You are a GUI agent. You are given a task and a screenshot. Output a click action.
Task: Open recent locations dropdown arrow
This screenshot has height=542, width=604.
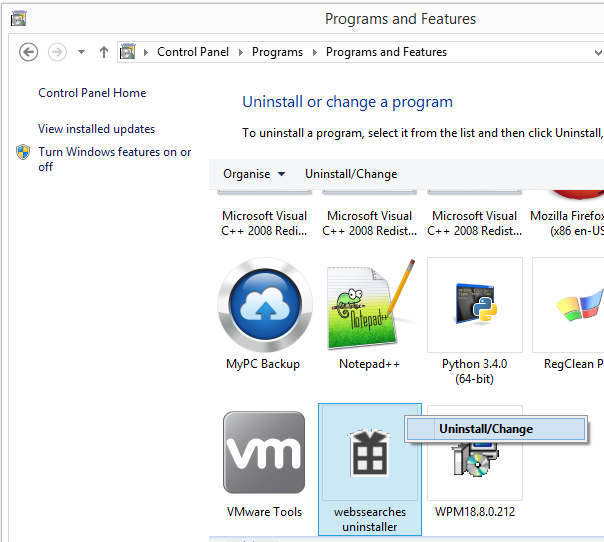[x=81, y=52]
